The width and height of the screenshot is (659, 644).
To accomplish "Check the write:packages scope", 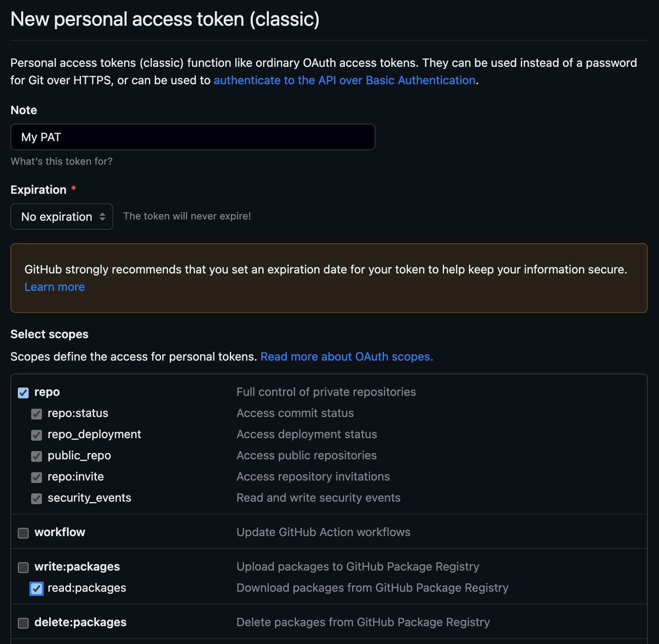I will (x=23, y=567).
